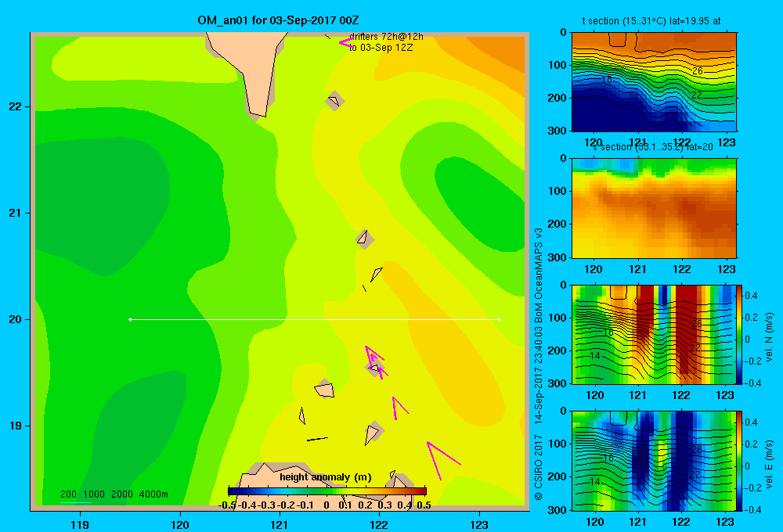Click the magenta drifter arrow beside the drifters label

[346, 42]
